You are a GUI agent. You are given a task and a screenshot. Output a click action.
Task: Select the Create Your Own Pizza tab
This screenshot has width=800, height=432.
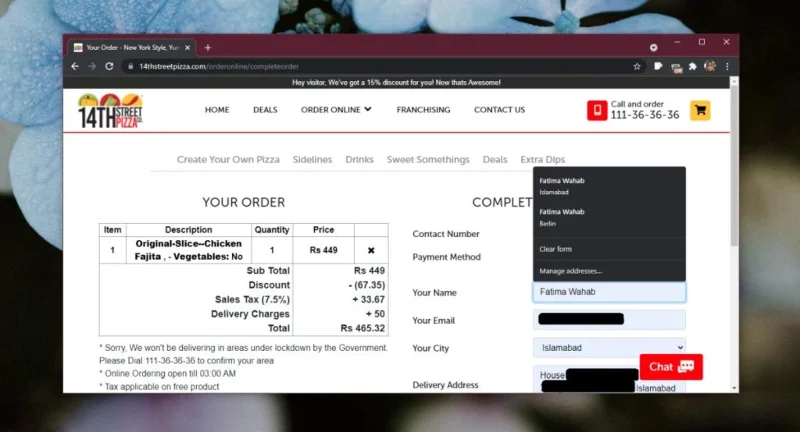tap(228, 160)
